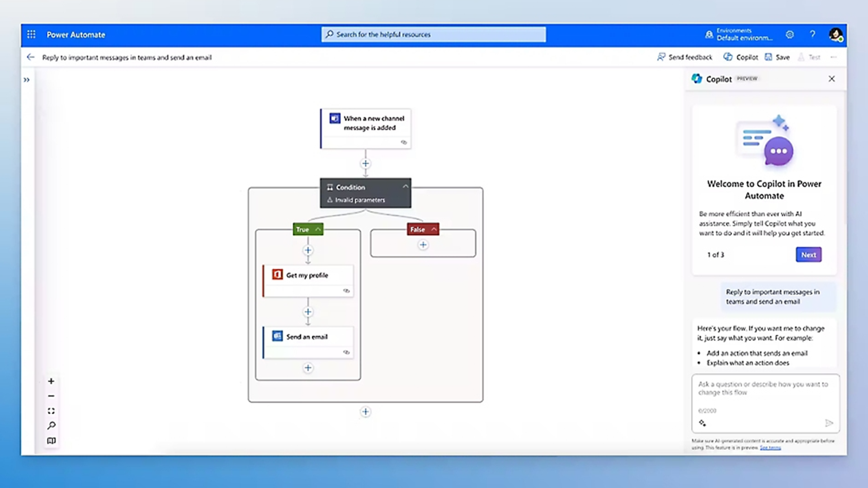Click the link icon on the trigger card
The width and height of the screenshot is (868, 488).
pyautogui.click(x=404, y=142)
